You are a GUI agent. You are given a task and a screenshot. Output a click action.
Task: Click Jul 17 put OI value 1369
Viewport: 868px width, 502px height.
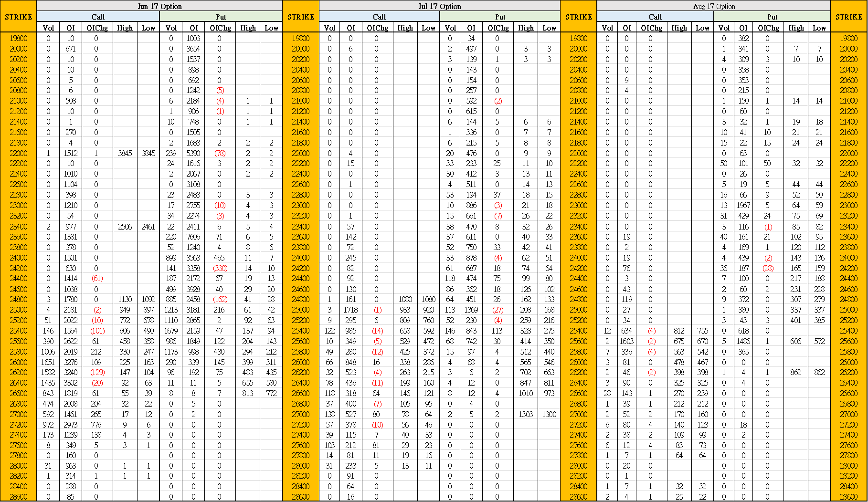[471, 310]
